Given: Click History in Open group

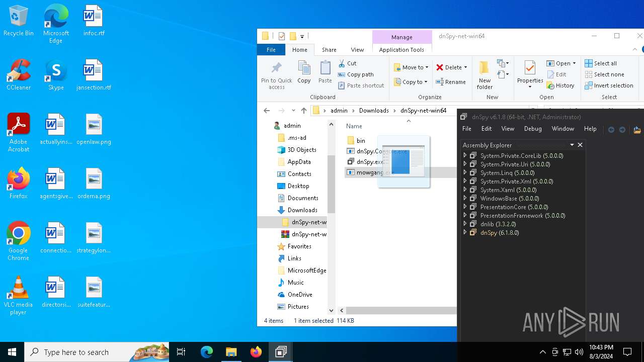Looking at the screenshot, I should (x=560, y=85).
